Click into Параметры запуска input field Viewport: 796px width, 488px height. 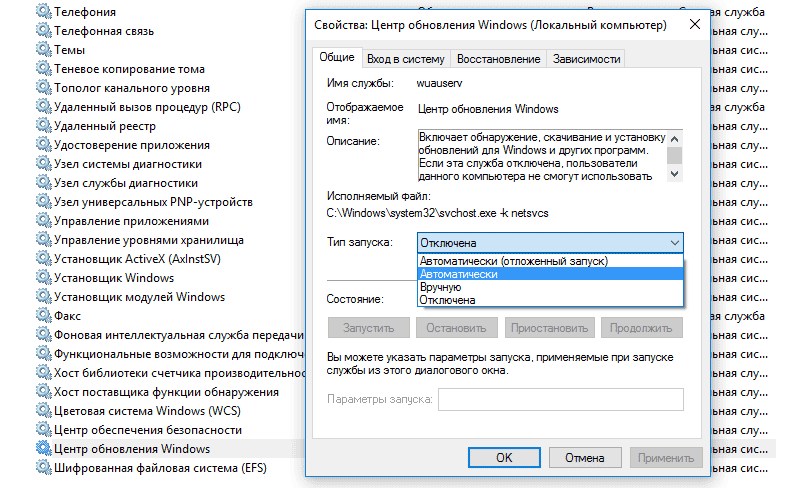561,399
